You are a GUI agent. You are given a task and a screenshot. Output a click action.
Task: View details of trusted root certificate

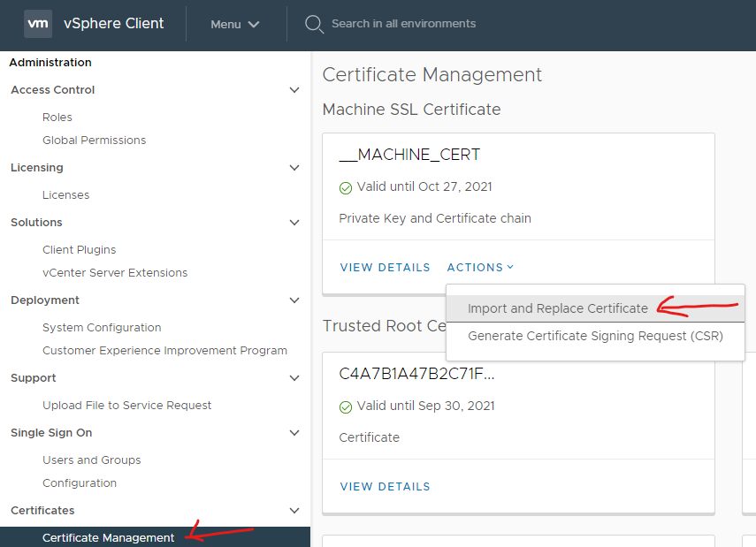(x=385, y=486)
